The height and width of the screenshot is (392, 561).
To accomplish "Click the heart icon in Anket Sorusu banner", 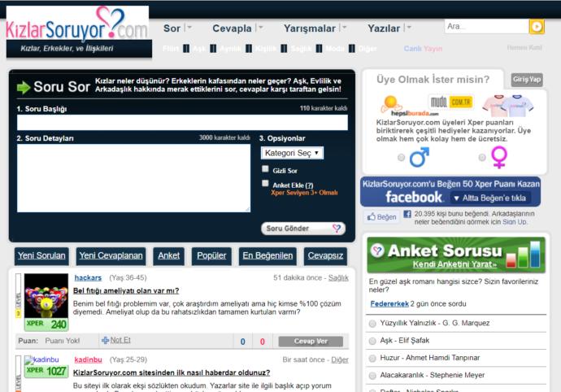I will point(377,250).
